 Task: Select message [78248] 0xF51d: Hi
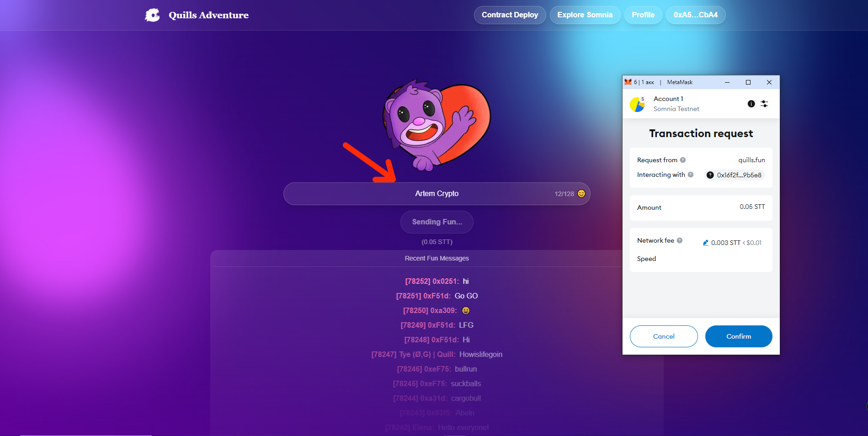tap(437, 340)
